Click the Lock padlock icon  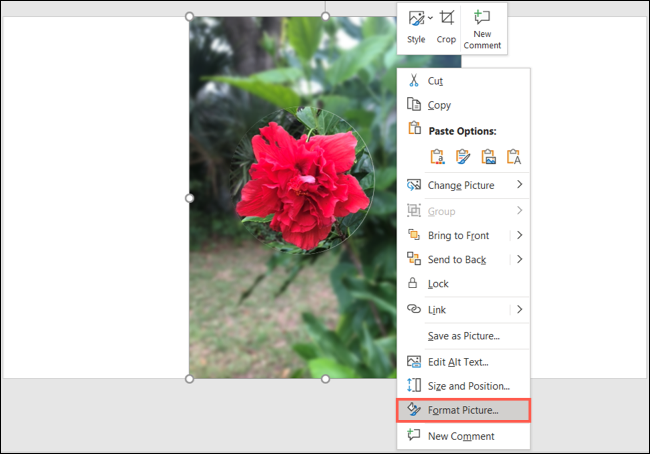click(414, 284)
